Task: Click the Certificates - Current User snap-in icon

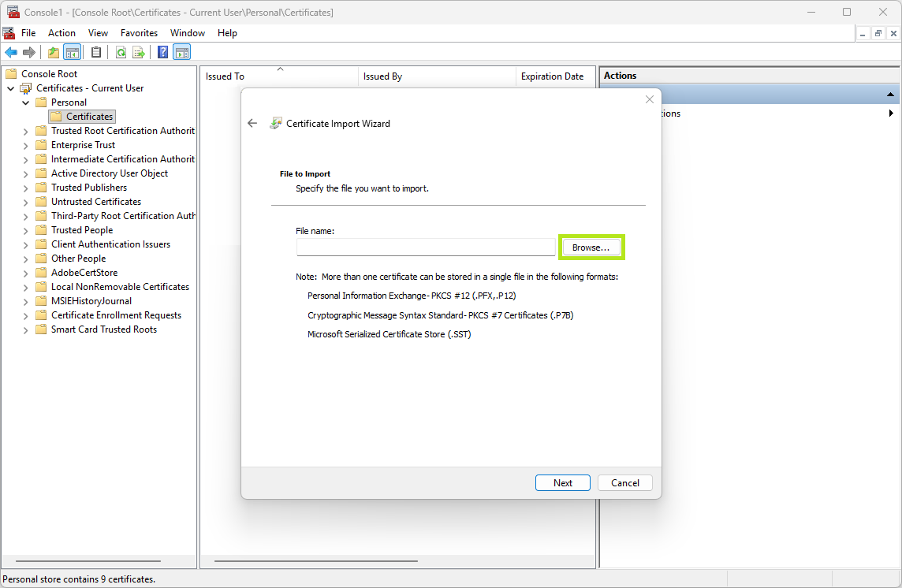Action: [26, 88]
